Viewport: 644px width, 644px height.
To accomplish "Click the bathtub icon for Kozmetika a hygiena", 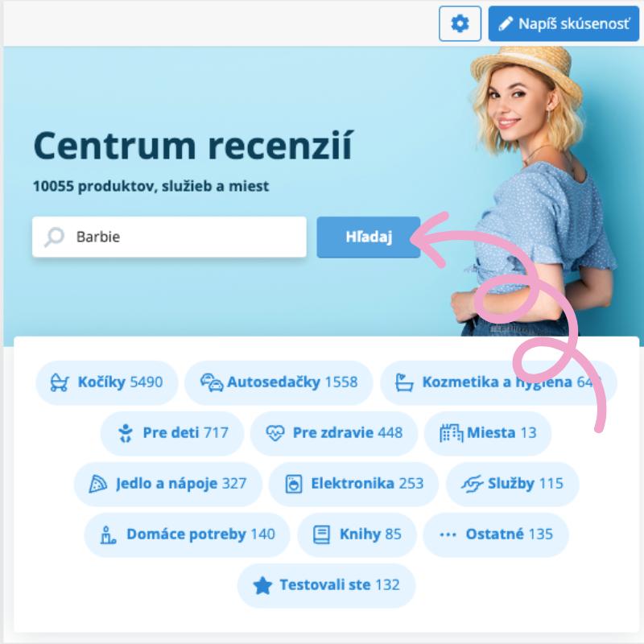I will click(x=404, y=382).
